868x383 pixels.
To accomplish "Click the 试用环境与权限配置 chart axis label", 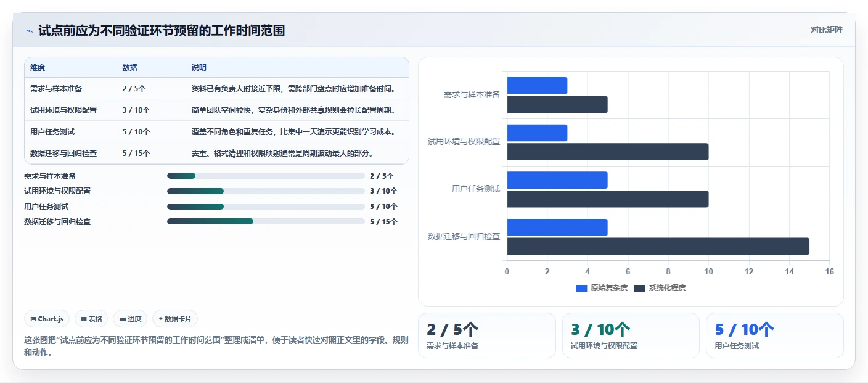I will click(464, 142).
